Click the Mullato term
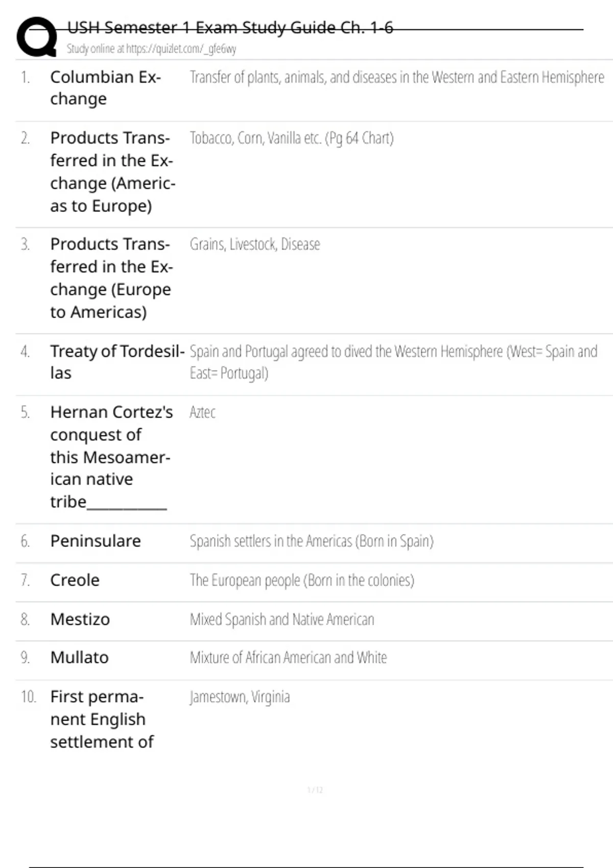 [79, 658]
